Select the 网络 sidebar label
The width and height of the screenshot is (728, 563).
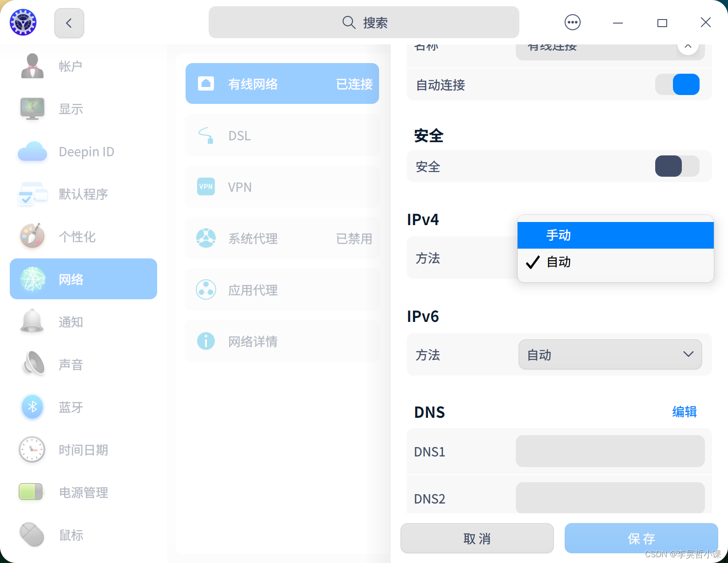coord(71,279)
